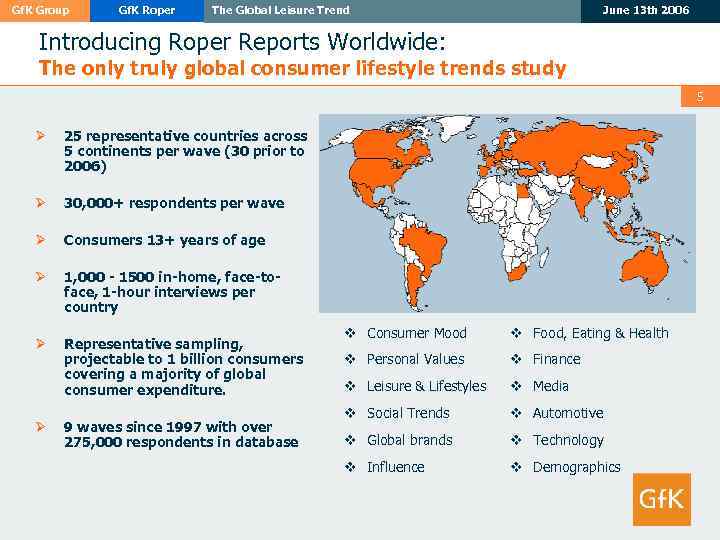Click the Consumers 13+ years of age text

pos(164,240)
